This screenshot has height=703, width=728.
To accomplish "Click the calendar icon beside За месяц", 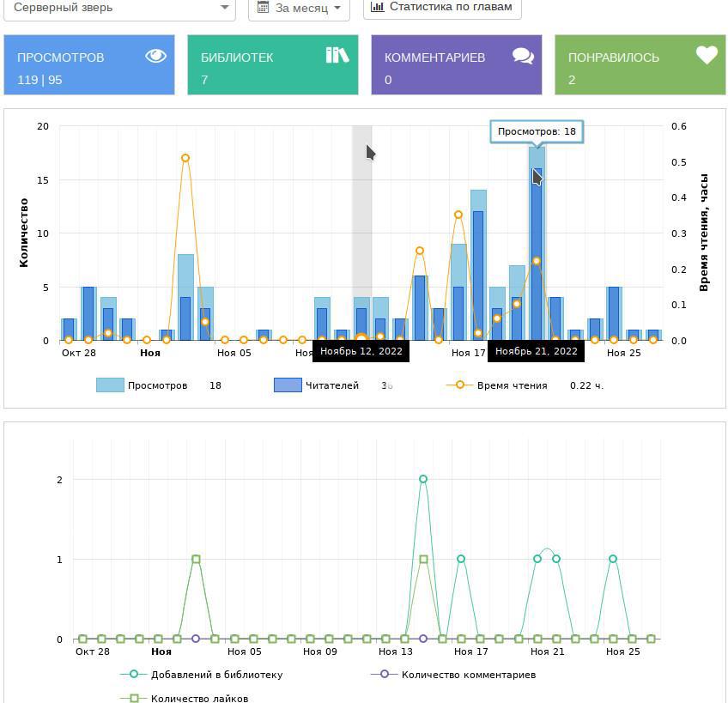I will point(263,7).
